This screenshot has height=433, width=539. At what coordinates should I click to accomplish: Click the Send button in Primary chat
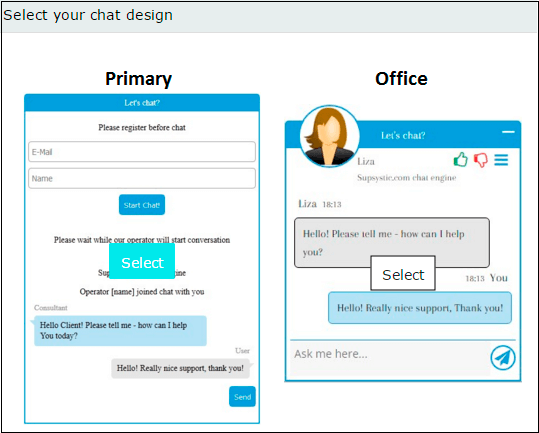coord(242,397)
